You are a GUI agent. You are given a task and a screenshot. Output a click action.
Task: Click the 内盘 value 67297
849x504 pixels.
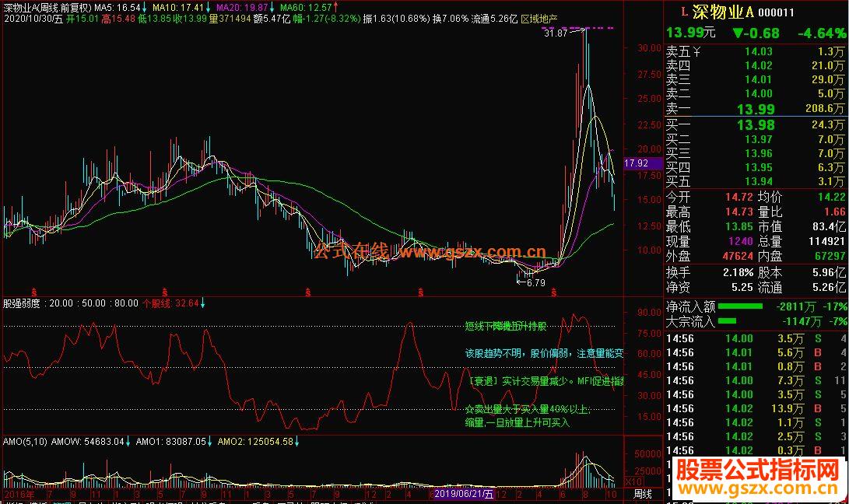coord(830,256)
